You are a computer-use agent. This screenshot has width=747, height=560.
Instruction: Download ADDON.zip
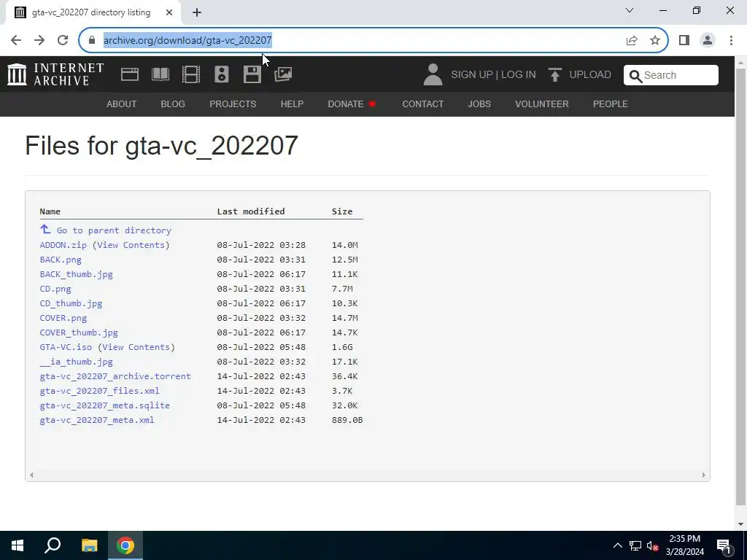tap(63, 245)
